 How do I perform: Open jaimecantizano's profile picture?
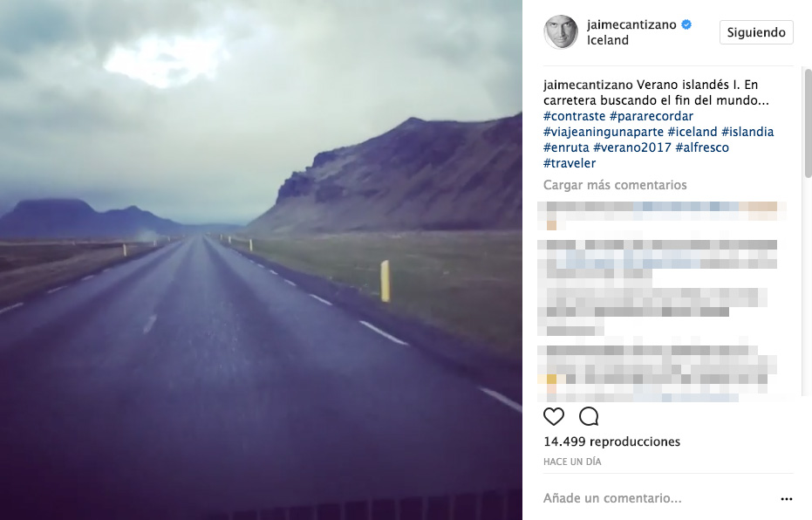click(x=560, y=32)
